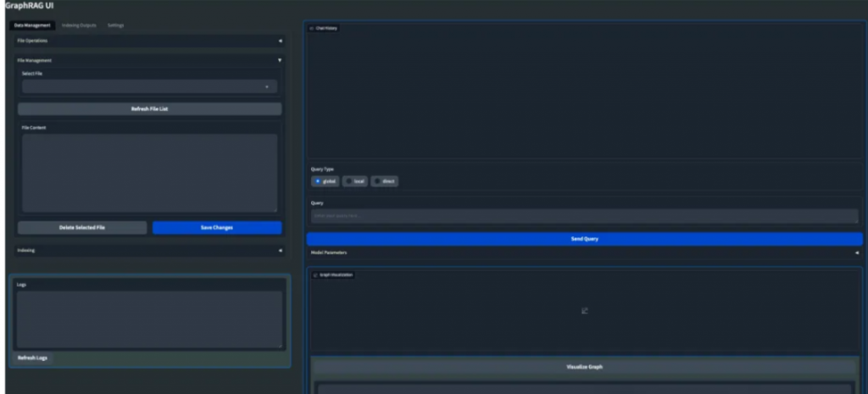The image size is (868, 394).
Task: Click the Visualize Graph button
Action: pyautogui.click(x=585, y=367)
